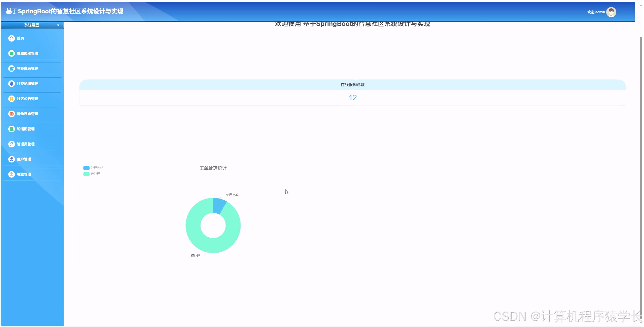Click the home icon beside 首页
This screenshot has height=327, width=644.
point(11,38)
